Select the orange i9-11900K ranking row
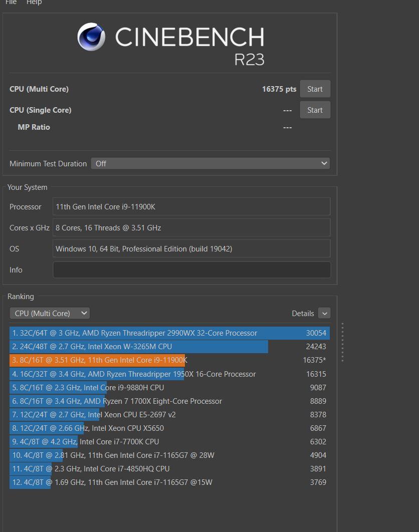Image resolution: width=419 pixels, height=532 pixels. pyautogui.click(x=169, y=360)
